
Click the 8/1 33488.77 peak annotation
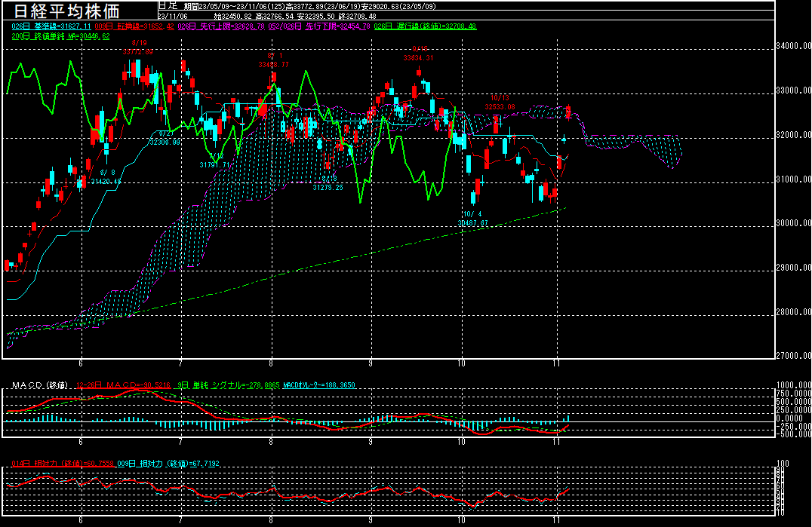coord(273,60)
